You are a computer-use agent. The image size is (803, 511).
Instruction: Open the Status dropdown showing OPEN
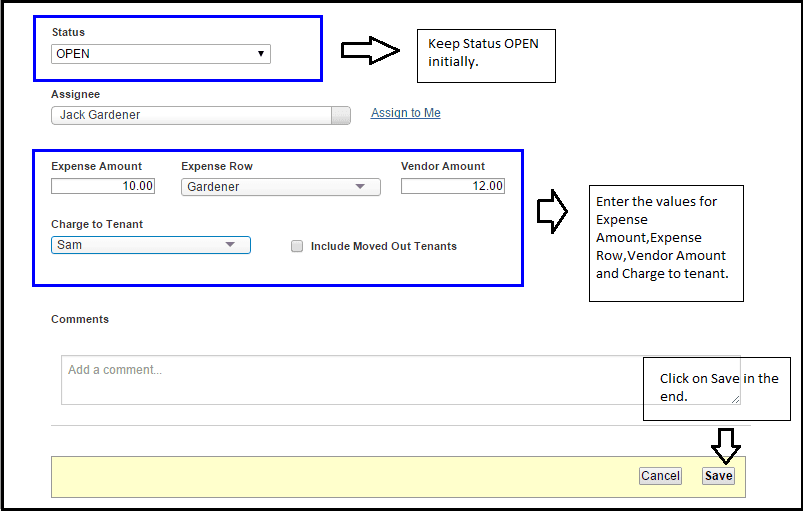tap(160, 54)
